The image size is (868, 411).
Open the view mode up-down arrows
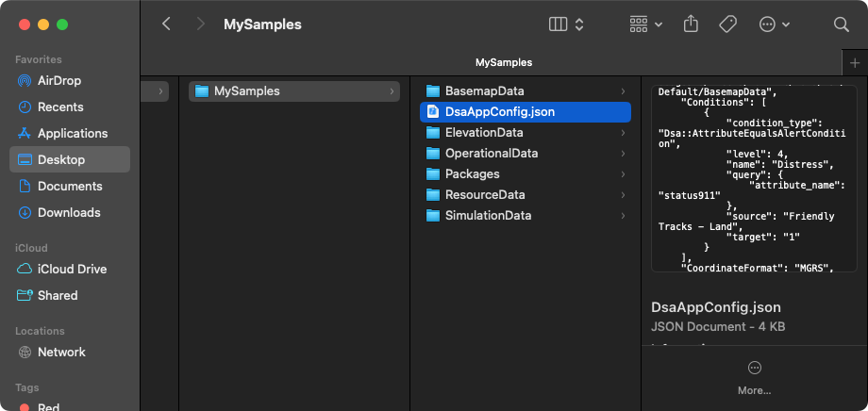(x=579, y=25)
